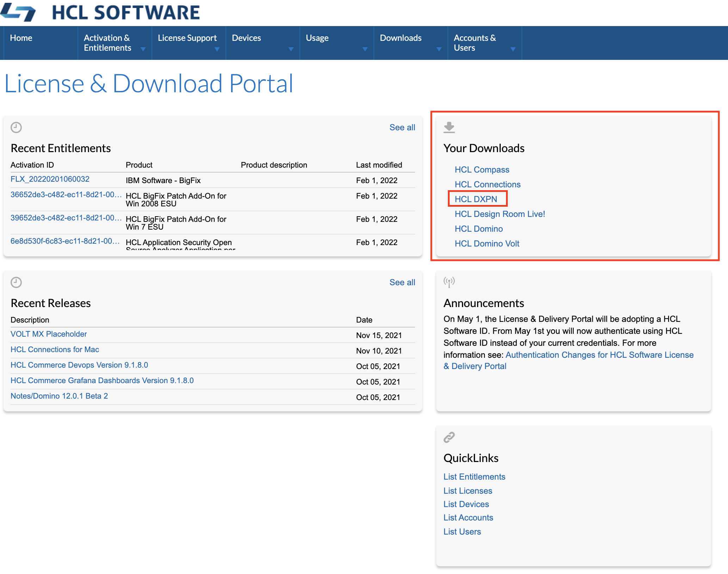
Task: Click the HCL Software logo
Action: coord(100,12)
